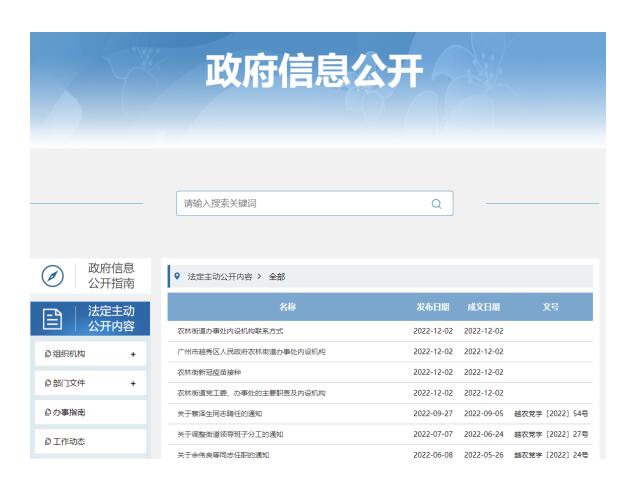642x502 pixels.
Task: Expand 组织机构 with its plus sign
Action: pyautogui.click(x=132, y=353)
